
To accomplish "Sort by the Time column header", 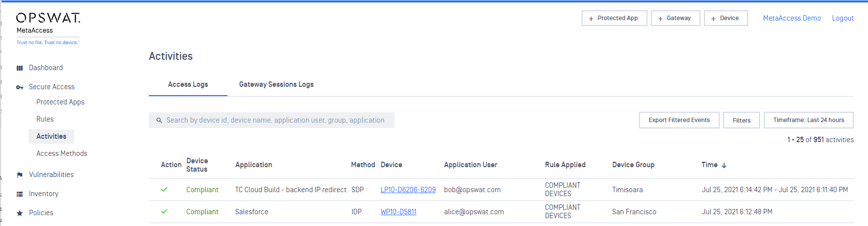I will click(709, 165).
